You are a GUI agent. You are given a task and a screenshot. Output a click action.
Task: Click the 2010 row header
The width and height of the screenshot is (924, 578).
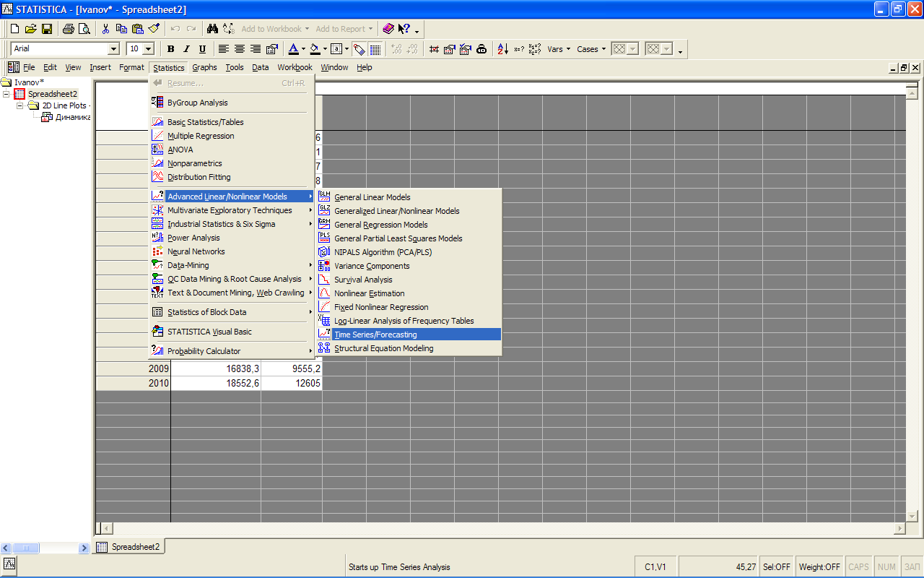[x=133, y=383]
